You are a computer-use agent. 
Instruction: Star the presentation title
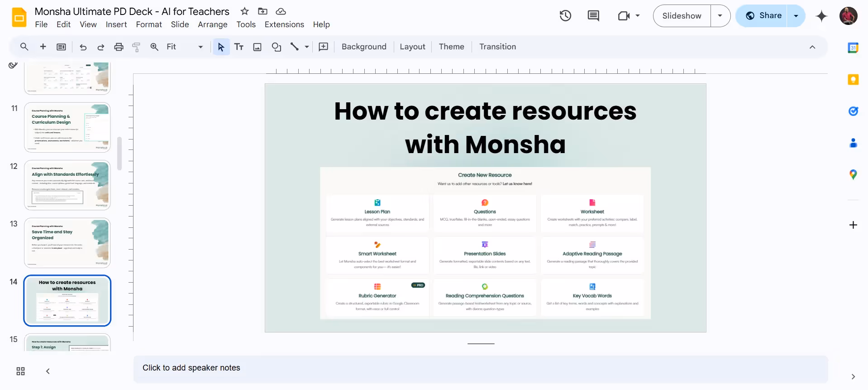244,11
